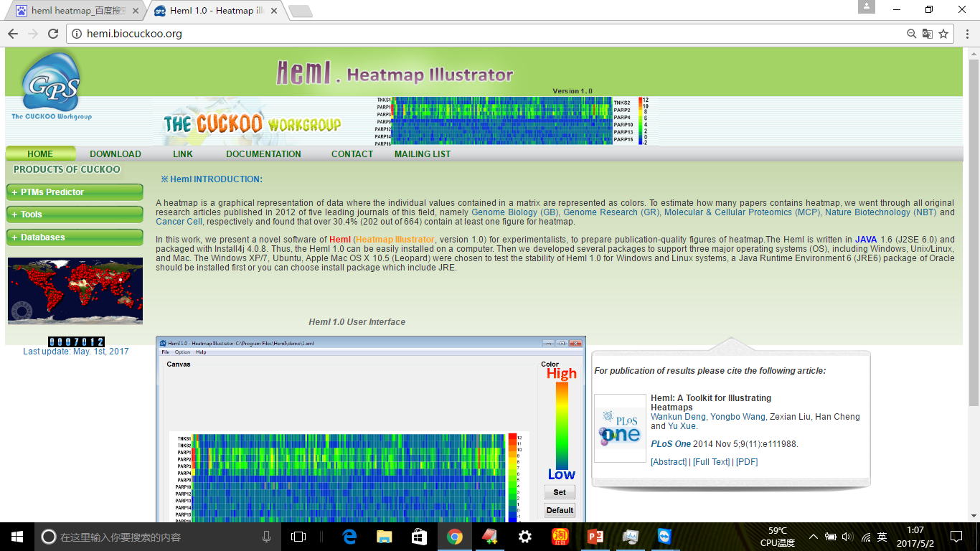Image resolution: width=980 pixels, height=551 pixels.
Task: Open the zoom magnifier icon in address bar
Action: coord(911,34)
